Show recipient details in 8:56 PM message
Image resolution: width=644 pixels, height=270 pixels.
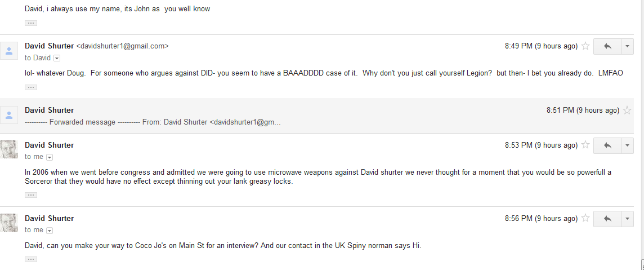50,231
